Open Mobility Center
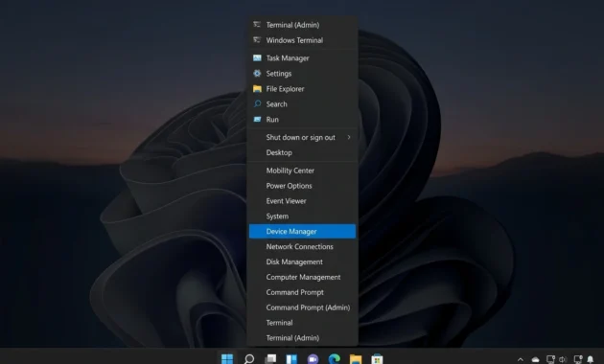This screenshot has height=364, width=604. 302,171
